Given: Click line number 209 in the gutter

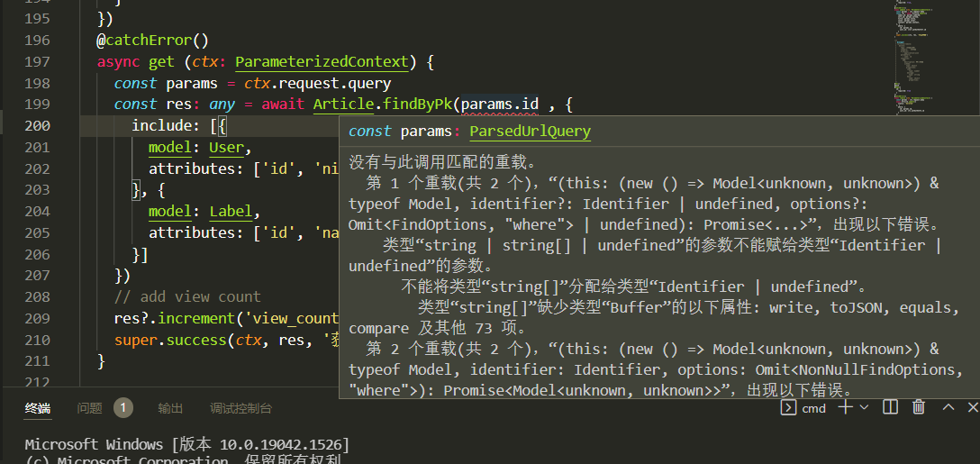Looking at the screenshot, I should pos(38,318).
